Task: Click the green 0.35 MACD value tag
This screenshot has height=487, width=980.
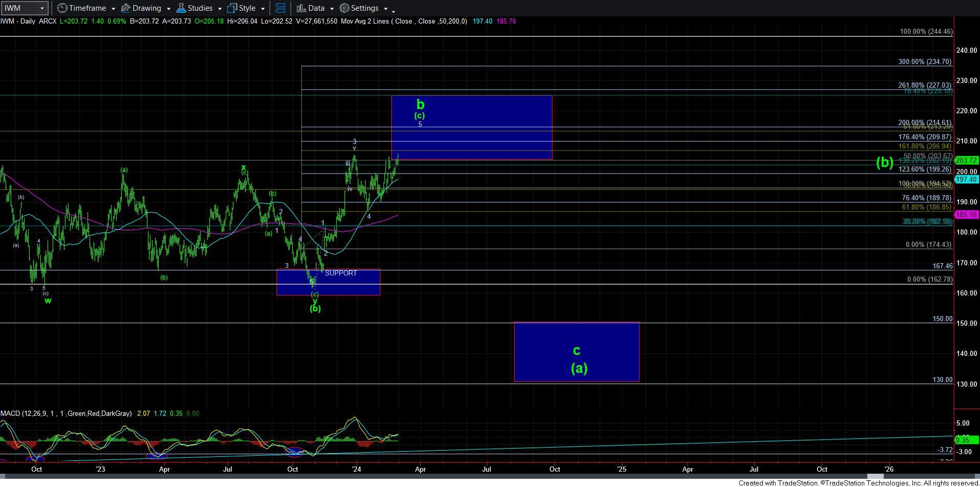Action: pos(967,439)
